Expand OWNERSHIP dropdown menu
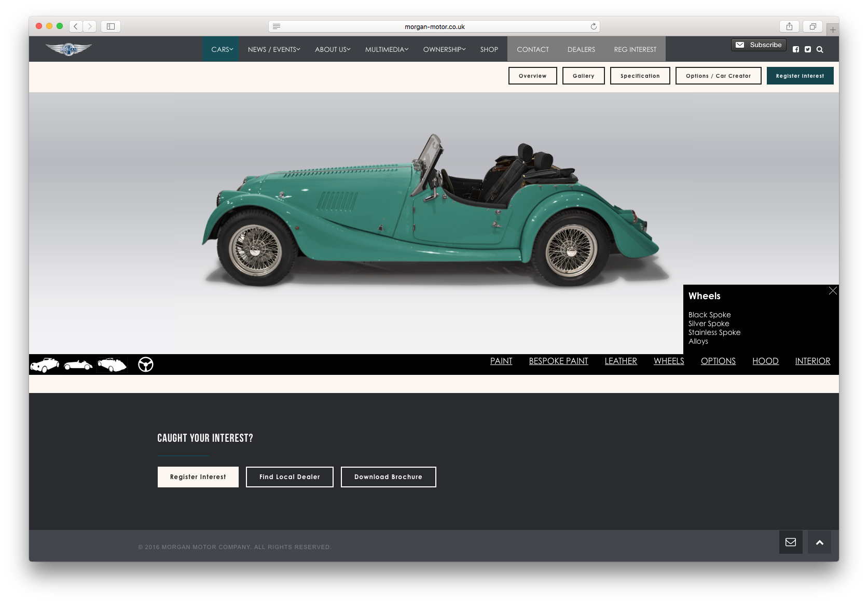Screen dimensions: 868x603 [x=444, y=49]
